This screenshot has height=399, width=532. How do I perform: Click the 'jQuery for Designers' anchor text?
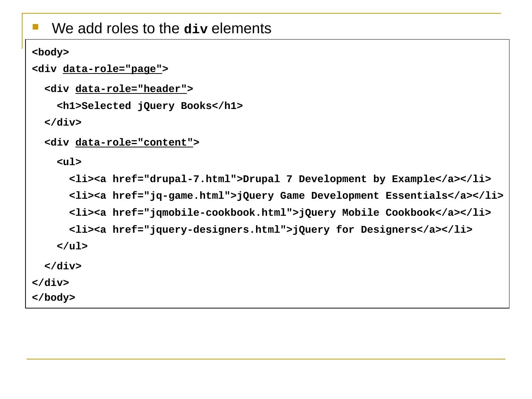click(354, 230)
